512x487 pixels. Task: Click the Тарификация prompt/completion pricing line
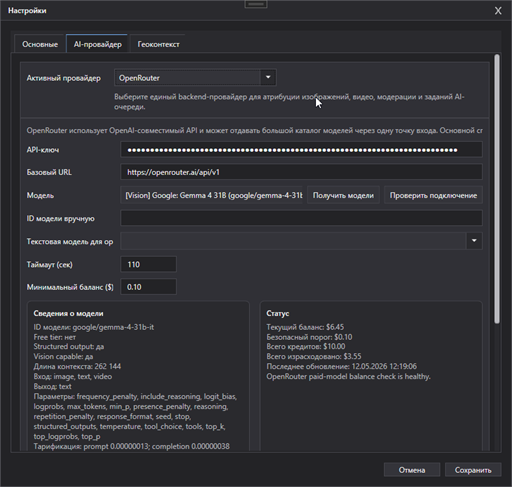[131, 446]
